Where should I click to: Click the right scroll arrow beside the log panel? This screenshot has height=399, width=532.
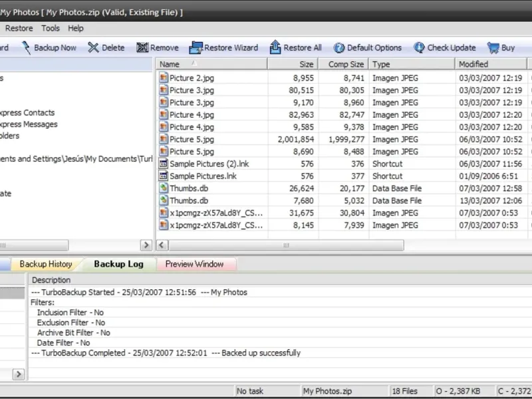tap(19, 374)
